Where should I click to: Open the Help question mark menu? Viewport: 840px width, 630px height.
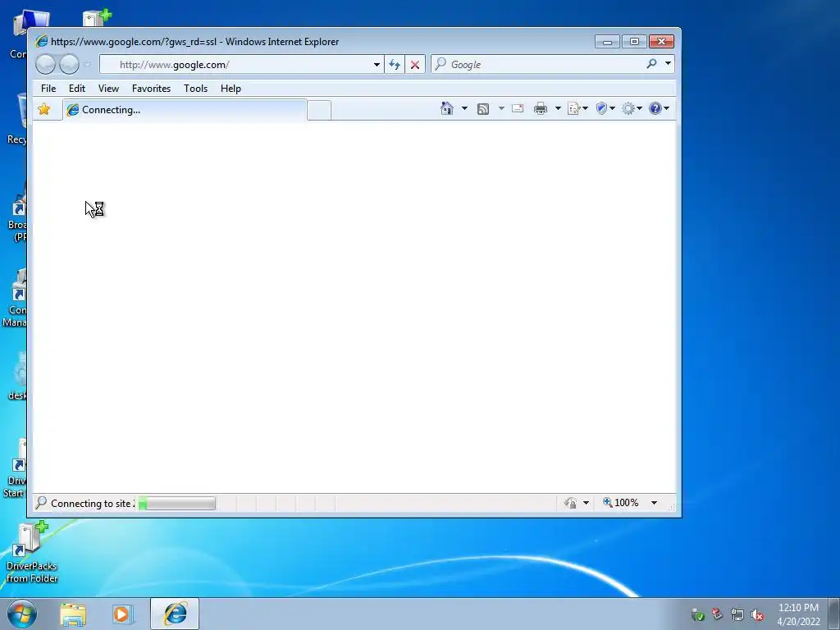[659, 109]
